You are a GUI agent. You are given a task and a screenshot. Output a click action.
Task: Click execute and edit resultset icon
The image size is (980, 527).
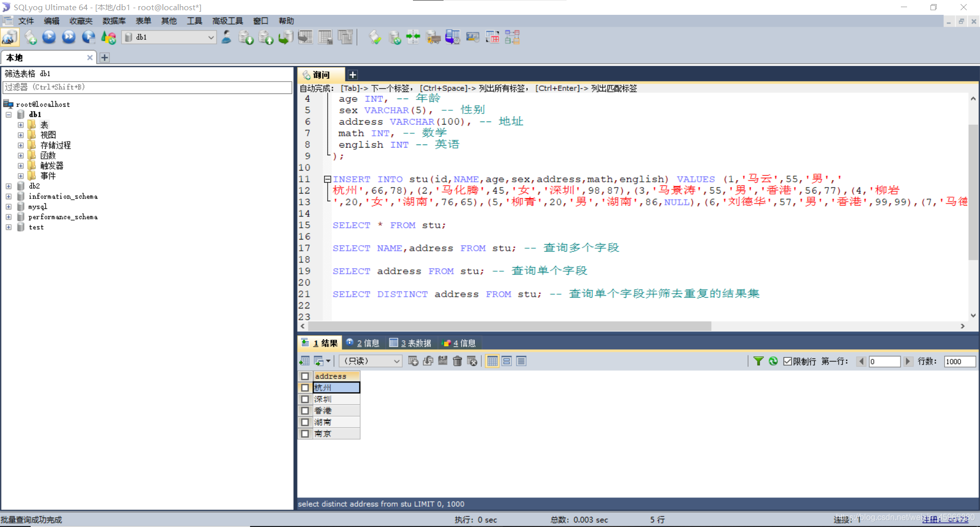coord(88,37)
